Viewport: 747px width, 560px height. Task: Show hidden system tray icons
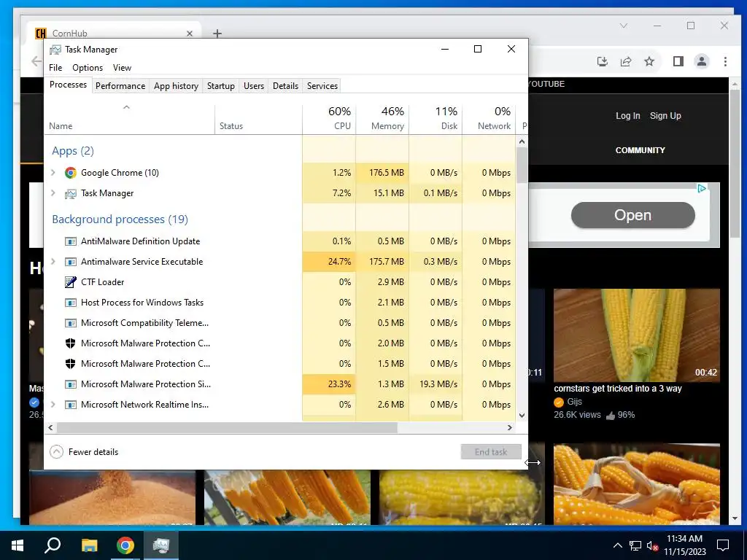pos(617,545)
